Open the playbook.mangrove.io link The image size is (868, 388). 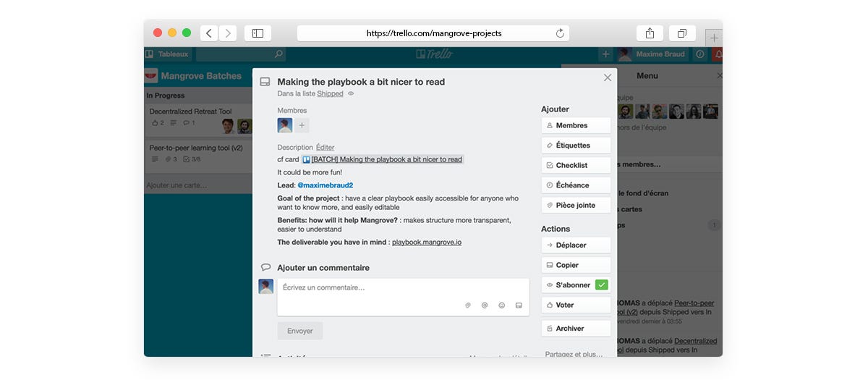click(427, 242)
